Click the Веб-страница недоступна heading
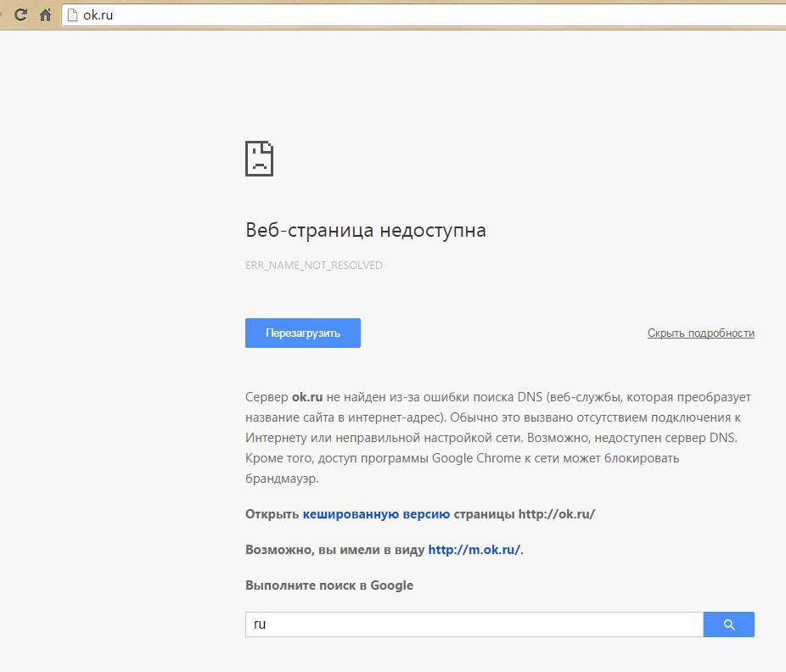786x672 pixels. coord(366,231)
